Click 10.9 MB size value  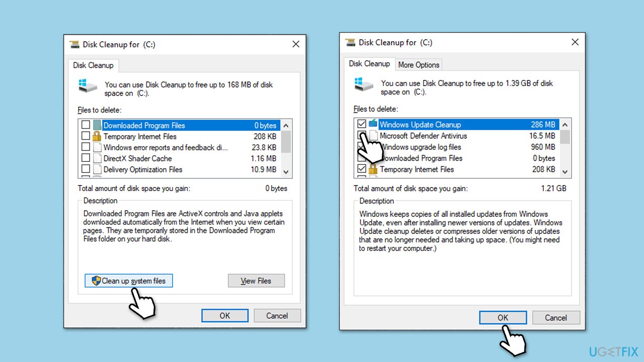point(264,169)
